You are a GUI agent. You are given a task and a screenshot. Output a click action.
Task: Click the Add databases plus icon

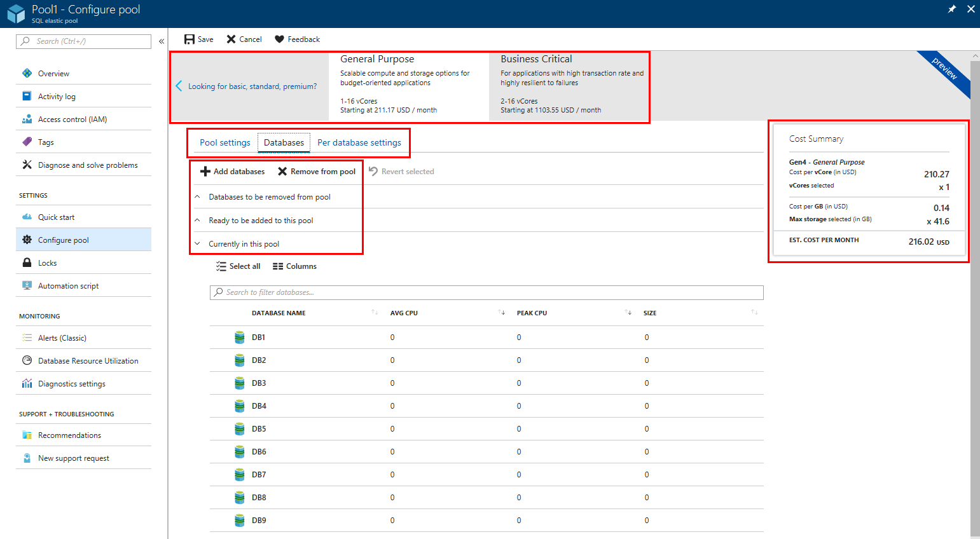205,172
